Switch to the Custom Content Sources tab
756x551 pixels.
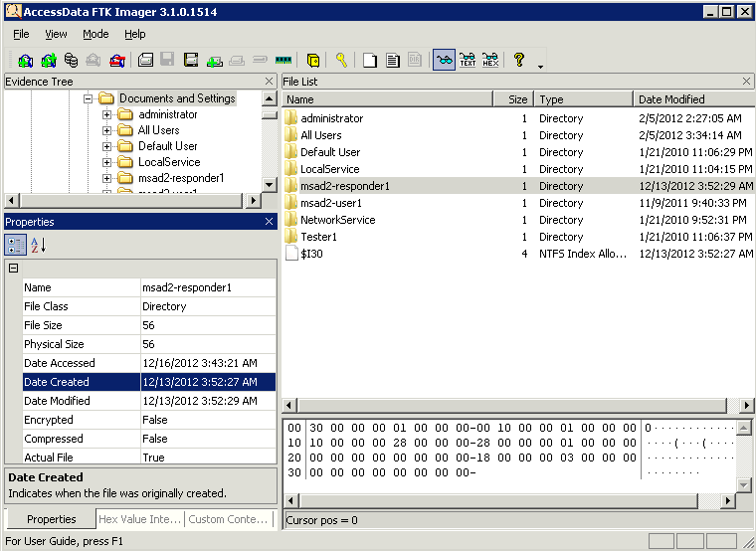point(228,519)
